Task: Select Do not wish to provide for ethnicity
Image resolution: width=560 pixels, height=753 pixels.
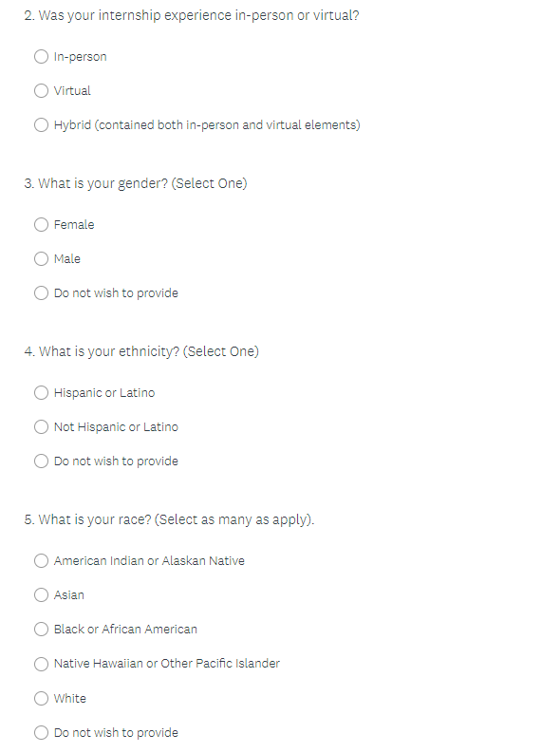Action: (41, 461)
